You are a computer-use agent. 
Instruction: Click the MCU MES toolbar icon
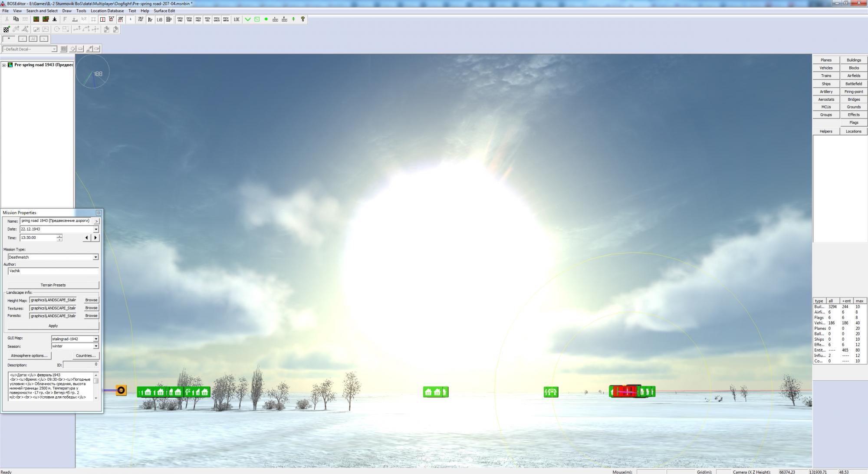[x=198, y=19]
